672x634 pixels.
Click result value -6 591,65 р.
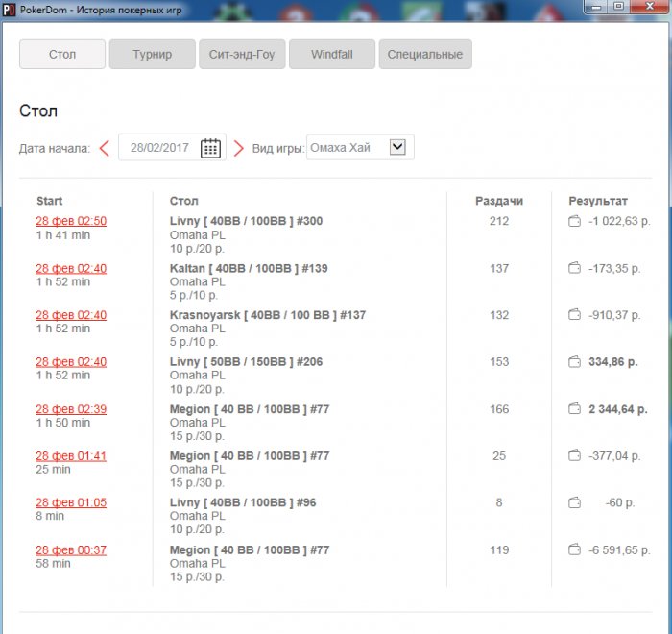[619, 549]
